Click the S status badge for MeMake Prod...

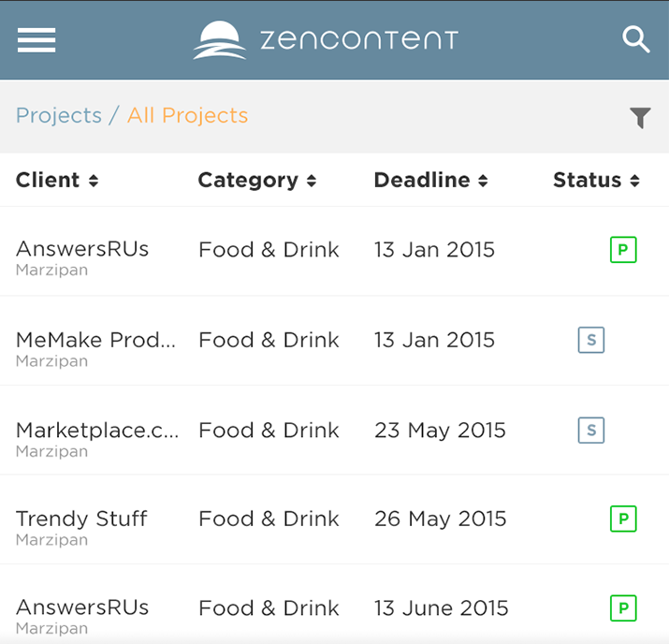click(x=591, y=340)
